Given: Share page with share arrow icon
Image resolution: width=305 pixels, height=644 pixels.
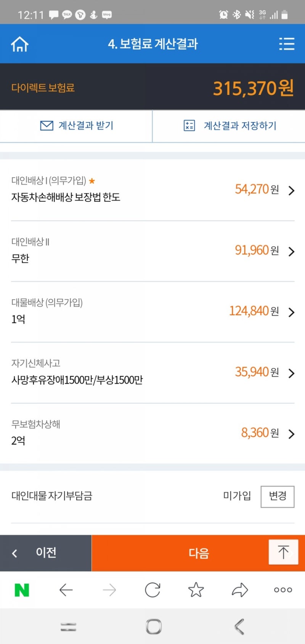Looking at the screenshot, I should (x=240, y=590).
